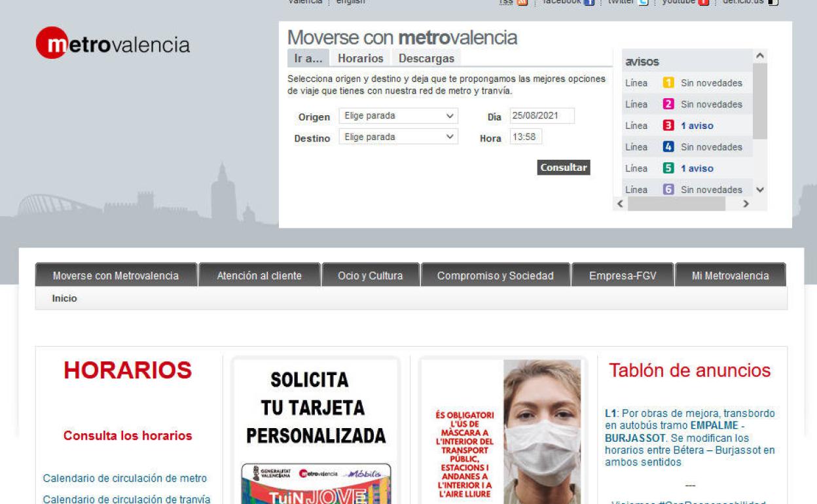Click the Consulta los horarios link
The width and height of the screenshot is (817, 504).
[x=128, y=436]
